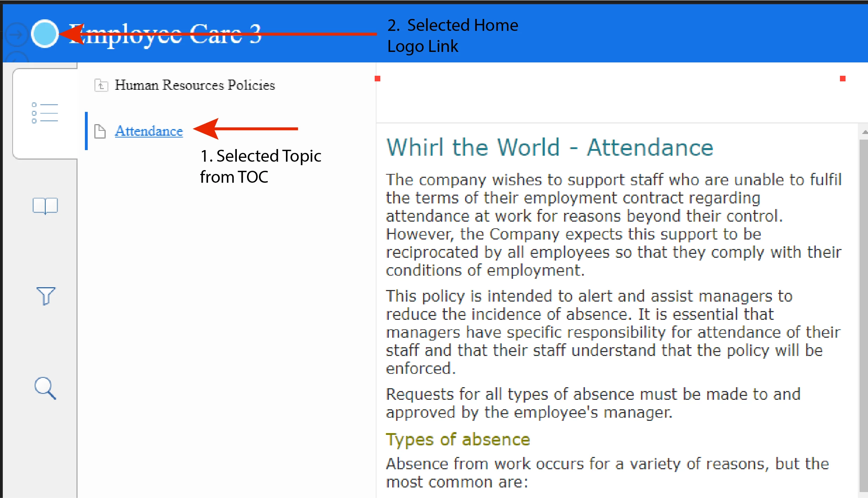Collapse the Human Resources Policies book

point(195,85)
